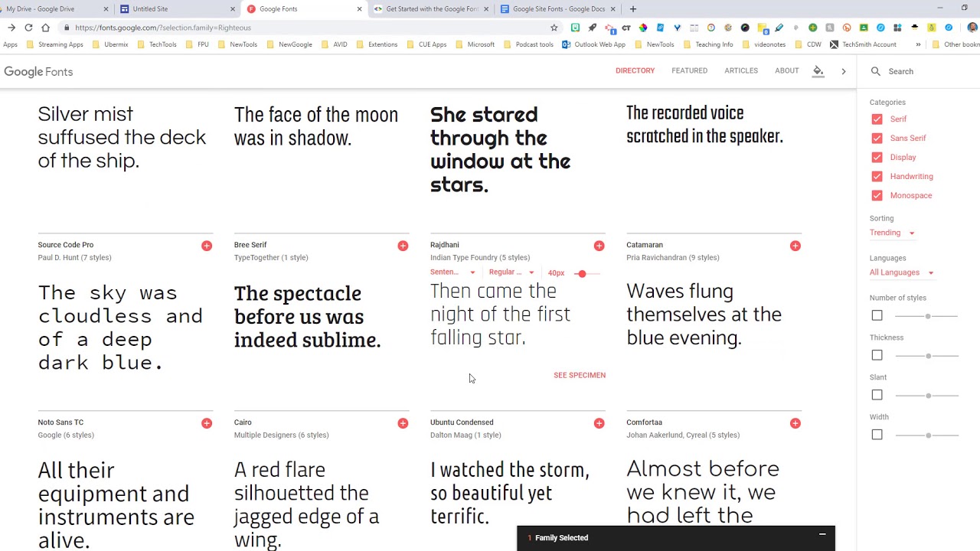The image size is (980, 551).
Task: Click the browser home icon
Action: [x=45, y=28]
